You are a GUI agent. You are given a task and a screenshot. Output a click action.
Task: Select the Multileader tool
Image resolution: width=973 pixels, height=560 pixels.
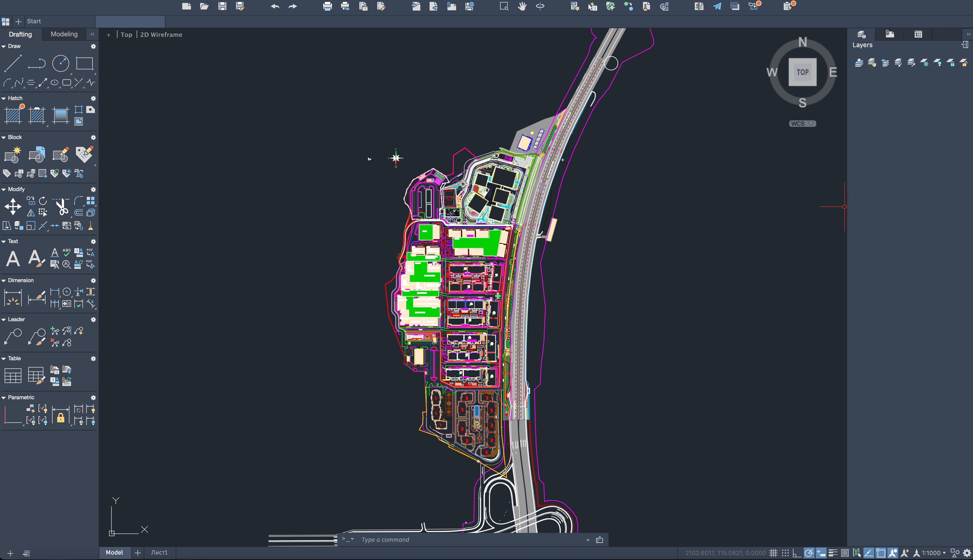click(x=13, y=337)
